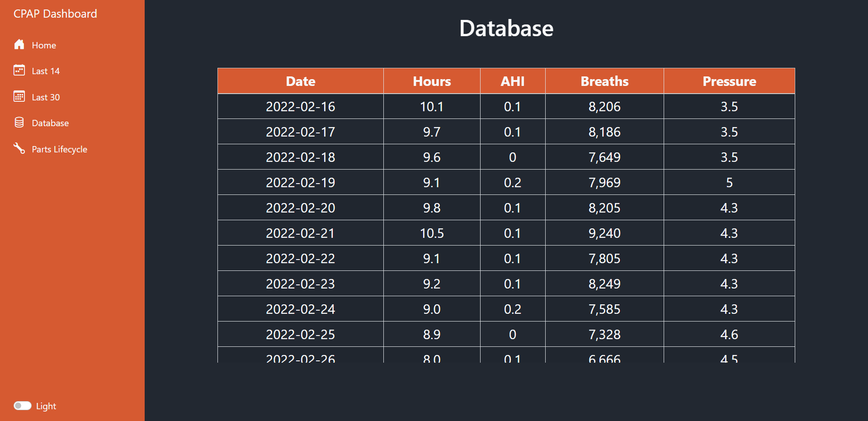The height and width of the screenshot is (421, 868).
Task: Click the Database navigation entry
Action: coord(50,123)
